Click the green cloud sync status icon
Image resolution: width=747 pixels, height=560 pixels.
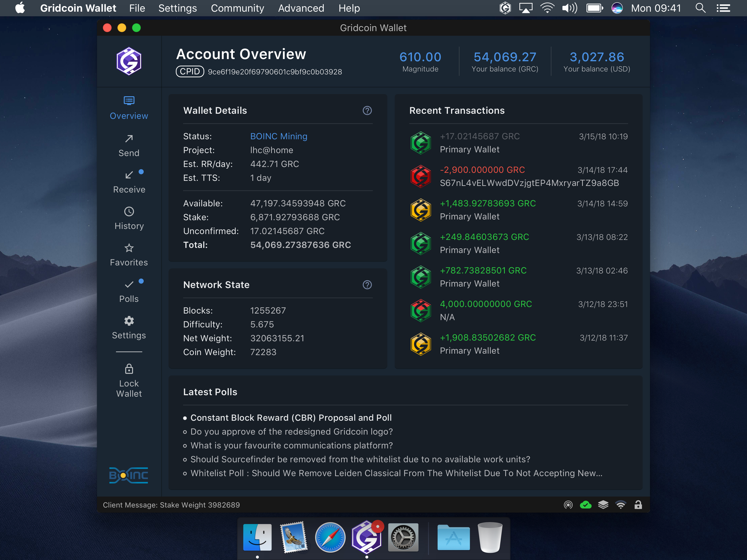tap(586, 505)
